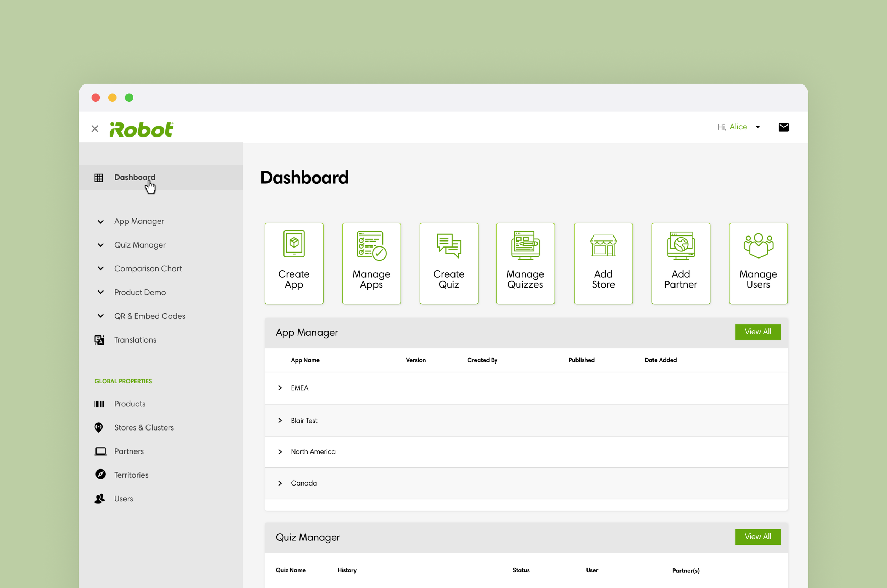Screen dimensions: 887x588
Task: Click the Create App tile icon
Action: [294, 244]
